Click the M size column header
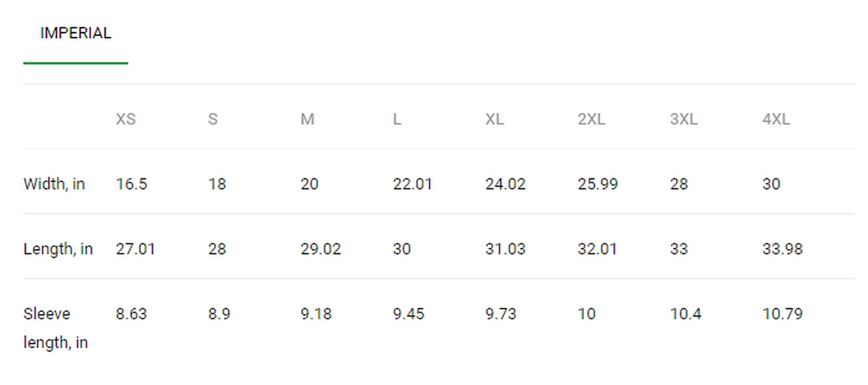 tap(307, 119)
